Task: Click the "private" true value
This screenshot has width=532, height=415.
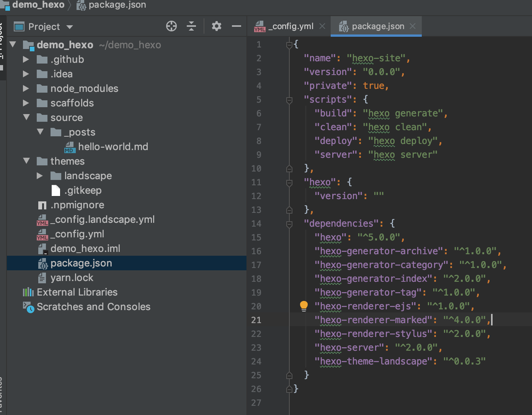Action: (x=374, y=86)
